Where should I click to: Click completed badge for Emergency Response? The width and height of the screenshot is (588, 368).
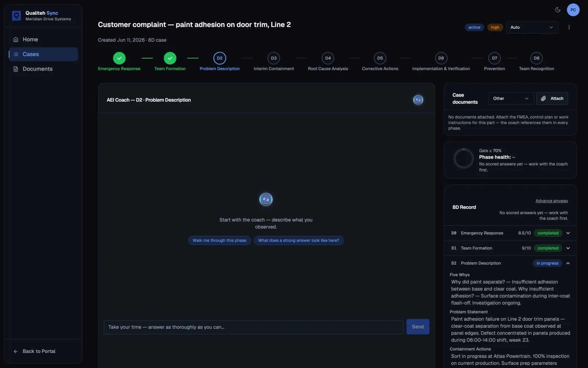548,233
